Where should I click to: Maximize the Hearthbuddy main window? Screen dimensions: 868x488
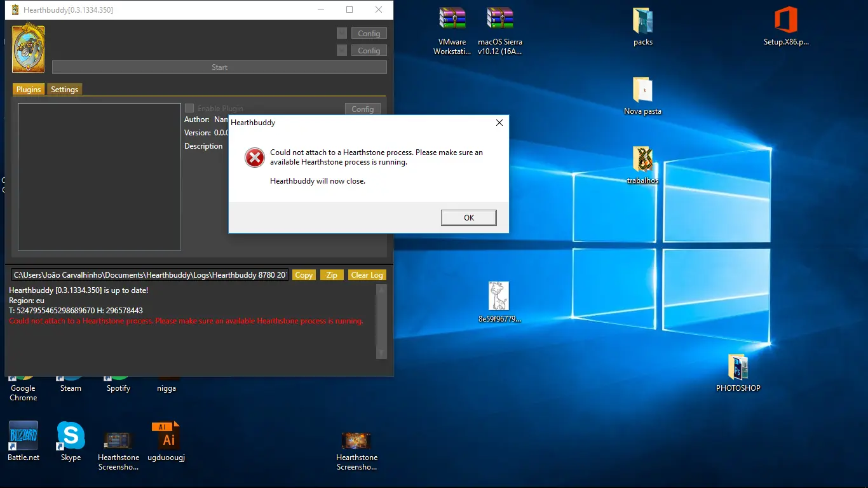tap(349, 10)
